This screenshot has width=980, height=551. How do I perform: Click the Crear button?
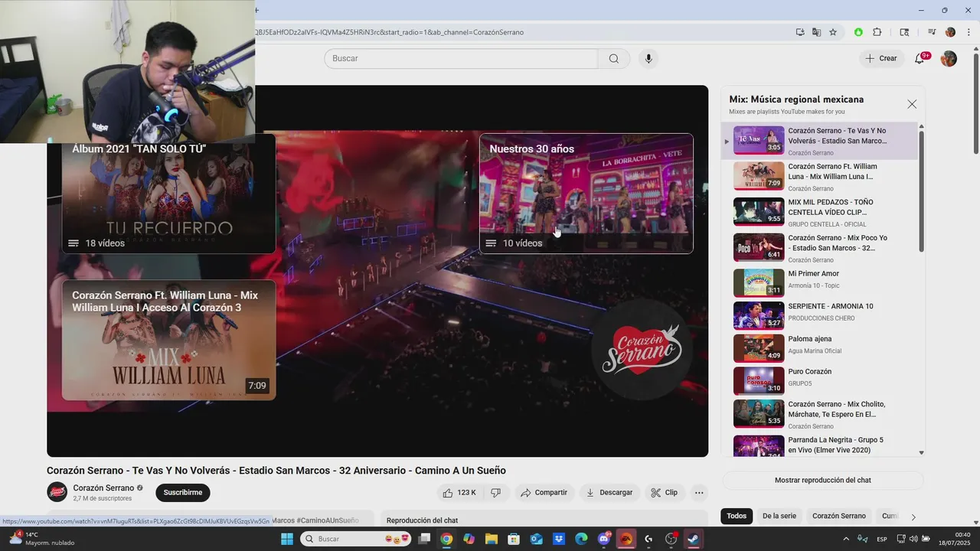pyautogui.click(x=880, y=58)
